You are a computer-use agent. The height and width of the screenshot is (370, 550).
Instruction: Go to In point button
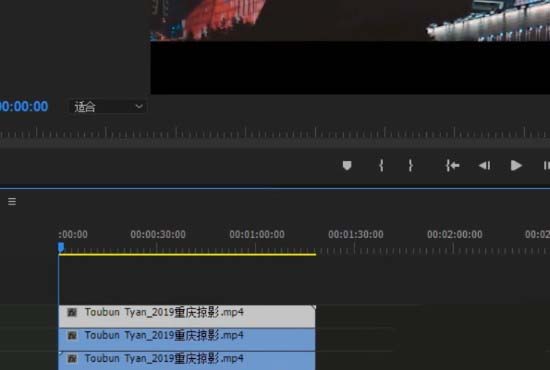(x=452, y=166)
